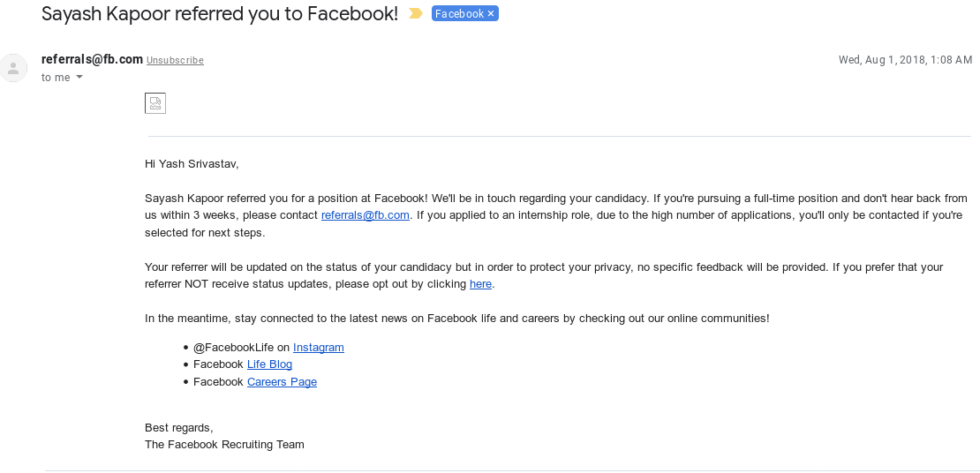This screenshot has height=473, width=980.
Task: Click the email subject heading
Action: pos(219,13)
